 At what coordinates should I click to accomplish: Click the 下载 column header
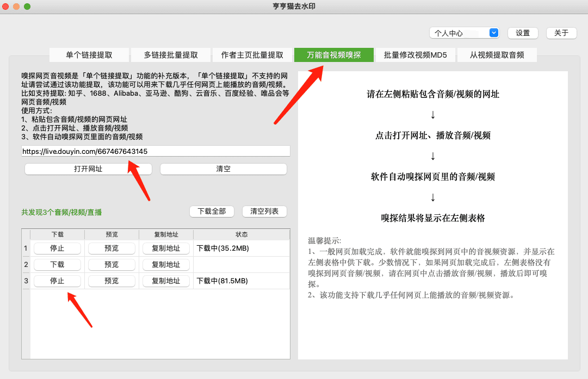(57, 234)
